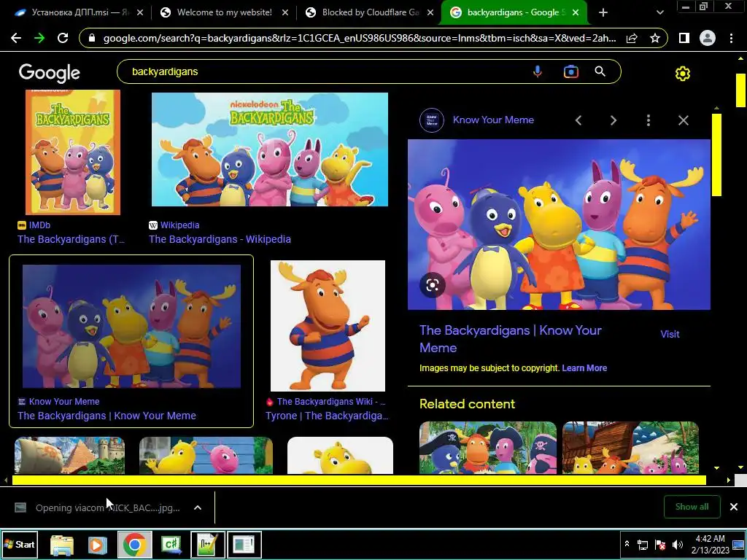Image resolution: width=747 pixels, height=560 pixels.
Task: Open the Chrome profile avatar
Action: pyautogui.click(x=708, y=38)
